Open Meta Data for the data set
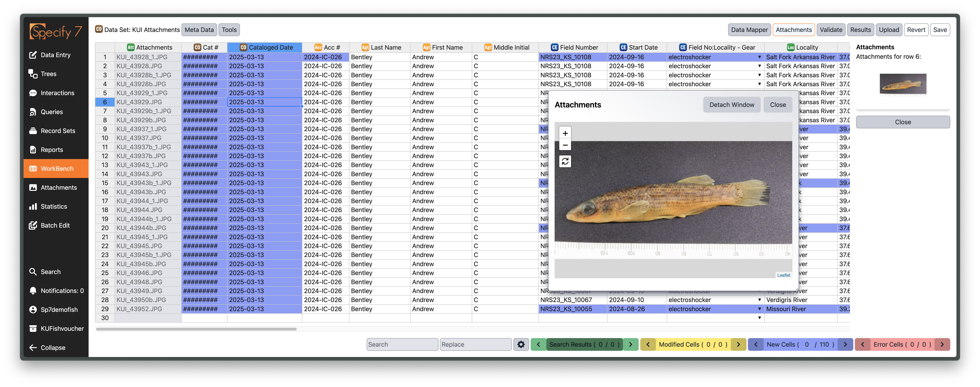This screenshot has width=980, height=387. 199,30
